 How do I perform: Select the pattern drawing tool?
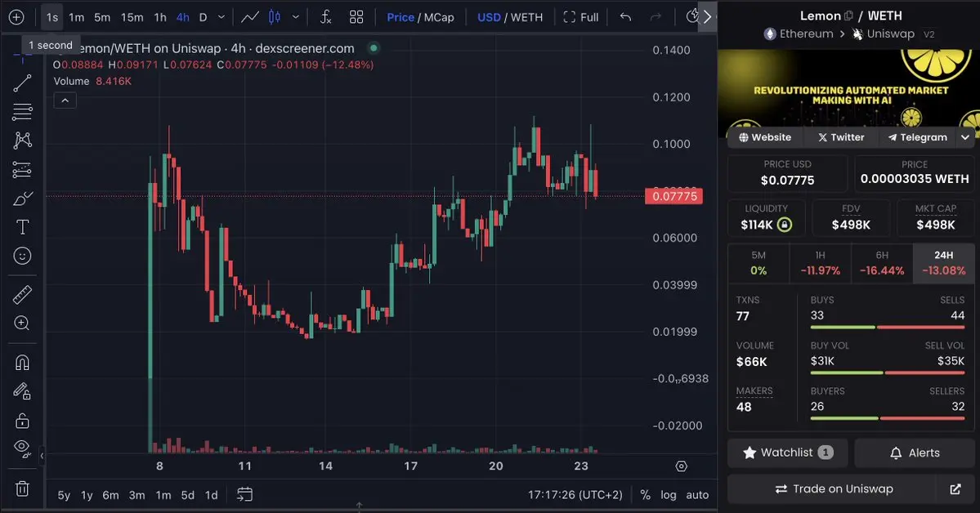pos(22,140)
